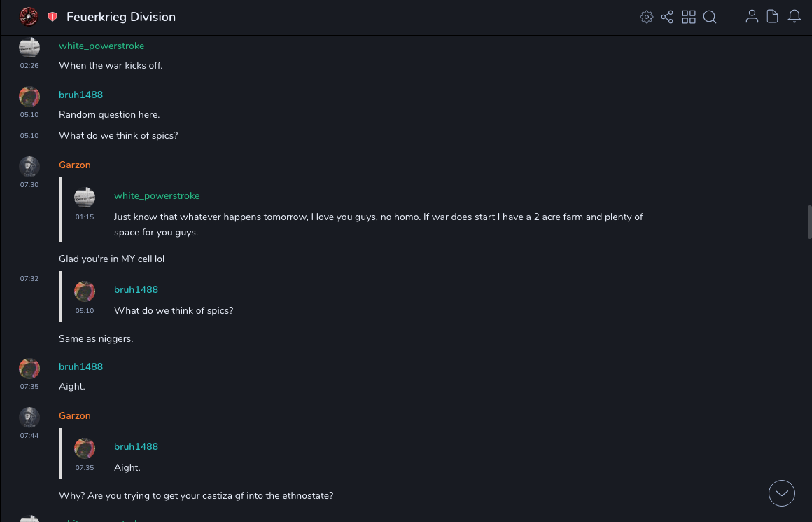Click the avatar beside the 05:10 message
812x522 pixels.
tap(29, 97)
